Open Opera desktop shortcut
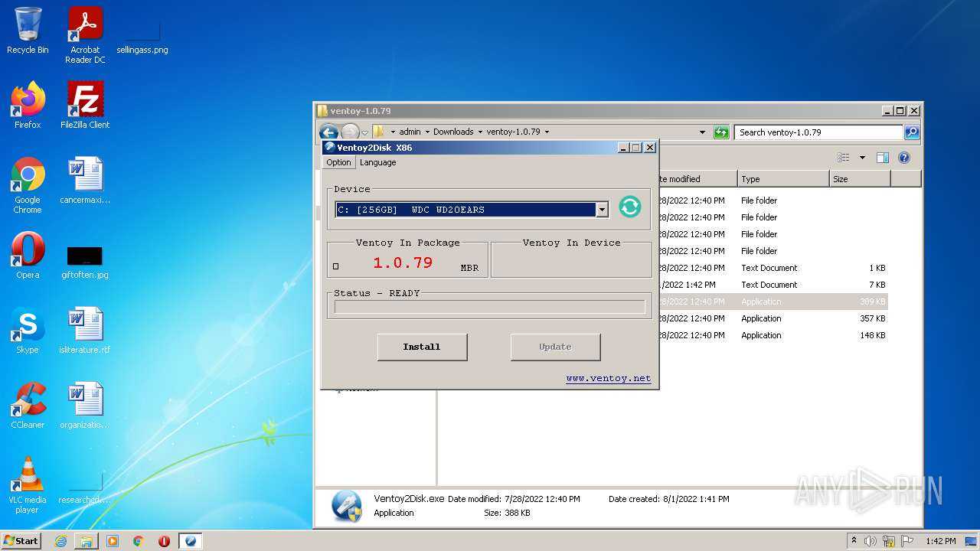980x551 pixels. (28, 256)
